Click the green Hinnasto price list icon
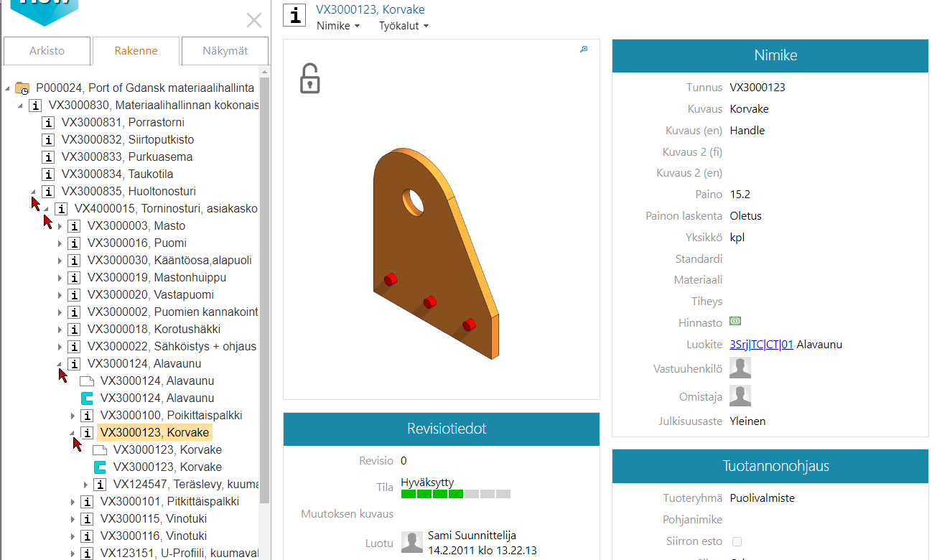 point(735,322)
